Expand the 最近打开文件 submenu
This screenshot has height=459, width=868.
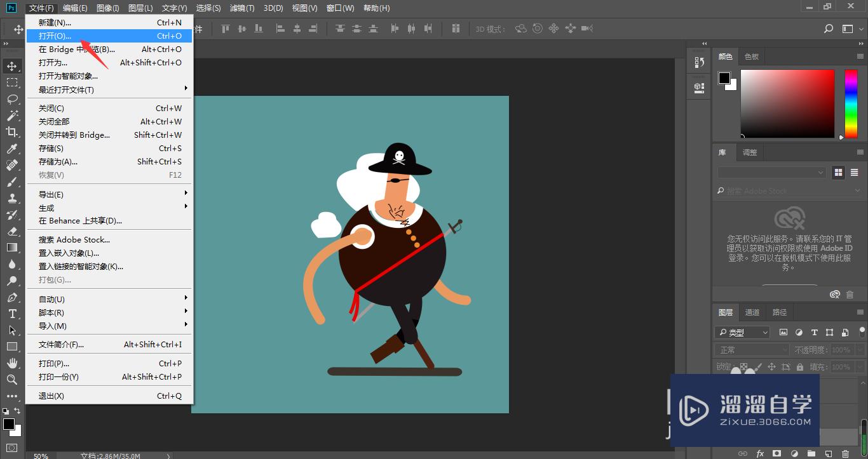point(109,90)
